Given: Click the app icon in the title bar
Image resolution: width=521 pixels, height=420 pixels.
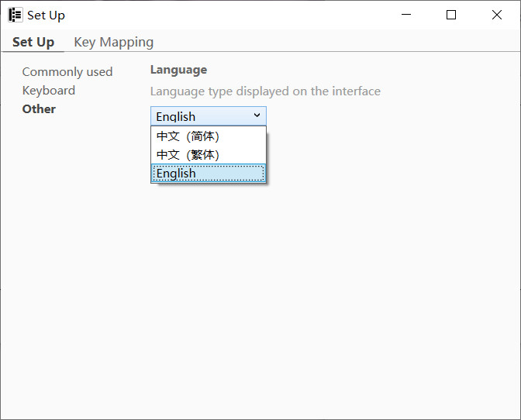Looking at the screenshot, I should click(x=15, y=15).
